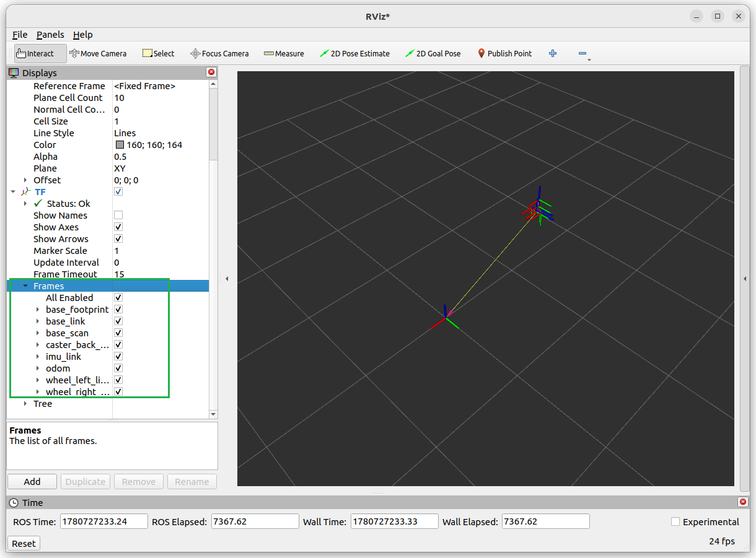The width and height of the screenshot is (756, 558).
Task: Collapse left panel using the arrow handle
Action: (227, 279)
